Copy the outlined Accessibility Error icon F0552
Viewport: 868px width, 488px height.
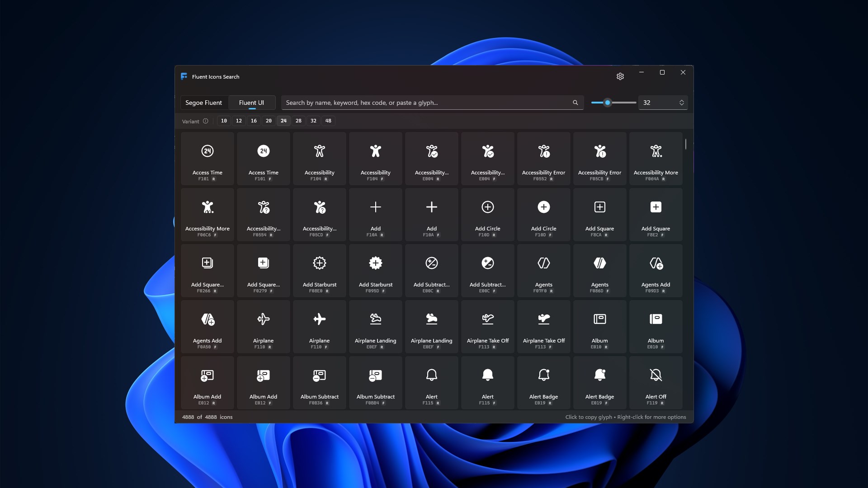click(x=544, y=159)
